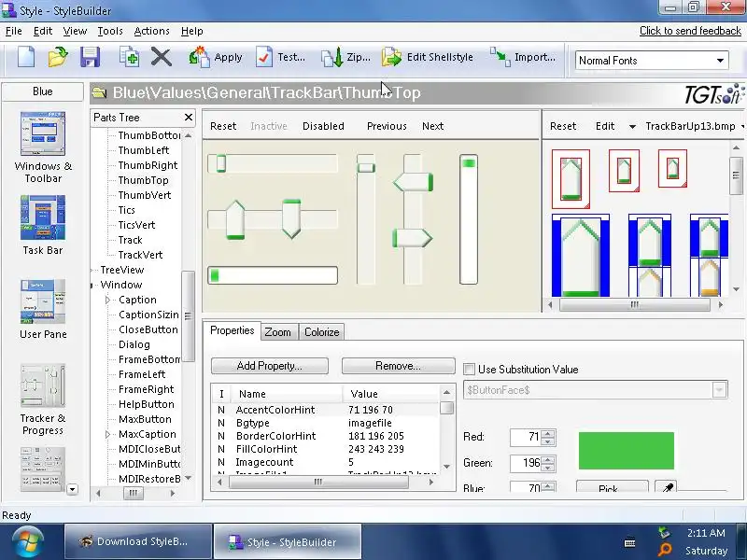
Task: Collapse the Window tree node
Action: (x=92, y=286)
